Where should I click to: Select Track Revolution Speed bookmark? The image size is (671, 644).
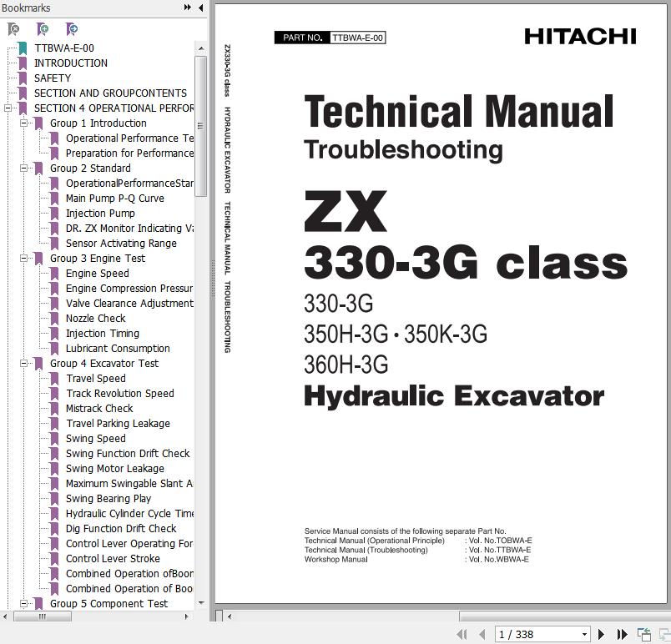pos(120,394)
